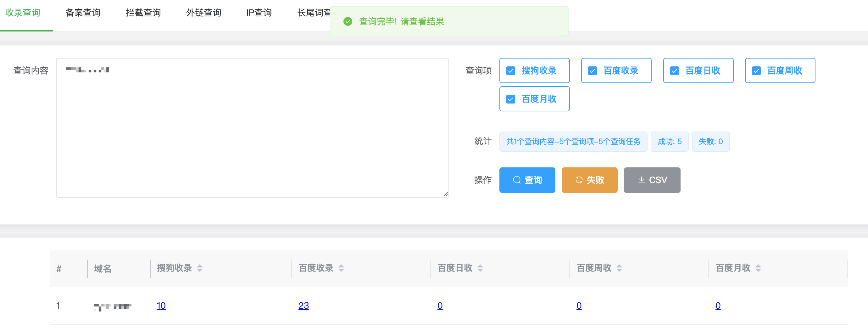
Task: Click the search icon in 查询 button
Action: [x=516, y=180]
